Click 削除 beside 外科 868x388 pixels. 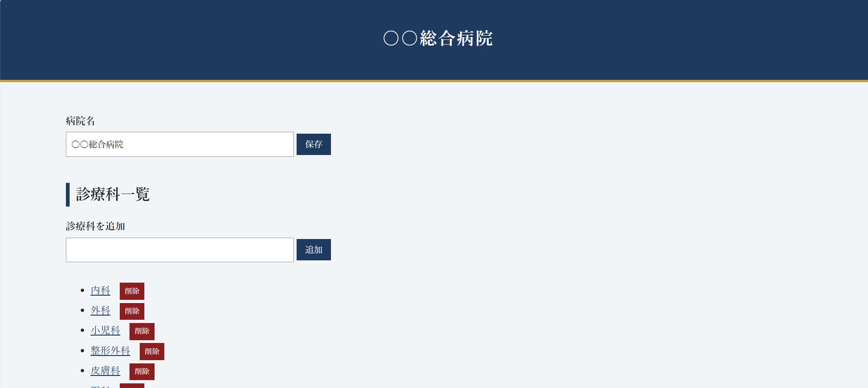(x=132, y=311)
